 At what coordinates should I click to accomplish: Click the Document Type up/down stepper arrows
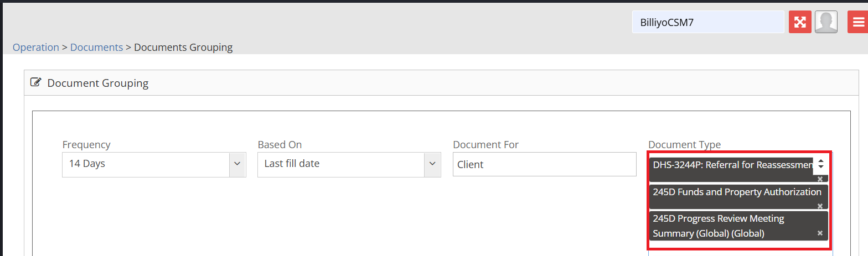tap(821, 164)
